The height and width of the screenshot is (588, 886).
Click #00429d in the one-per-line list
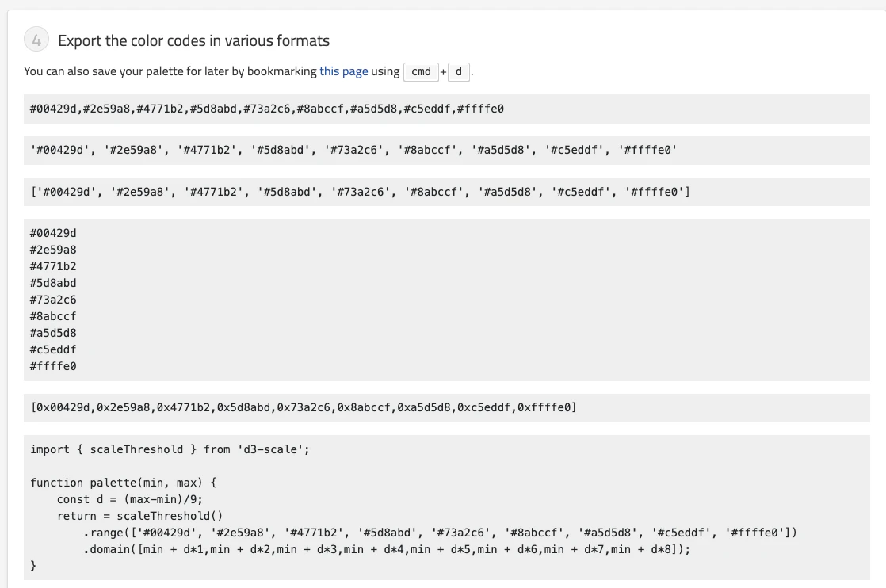(53, 233)
